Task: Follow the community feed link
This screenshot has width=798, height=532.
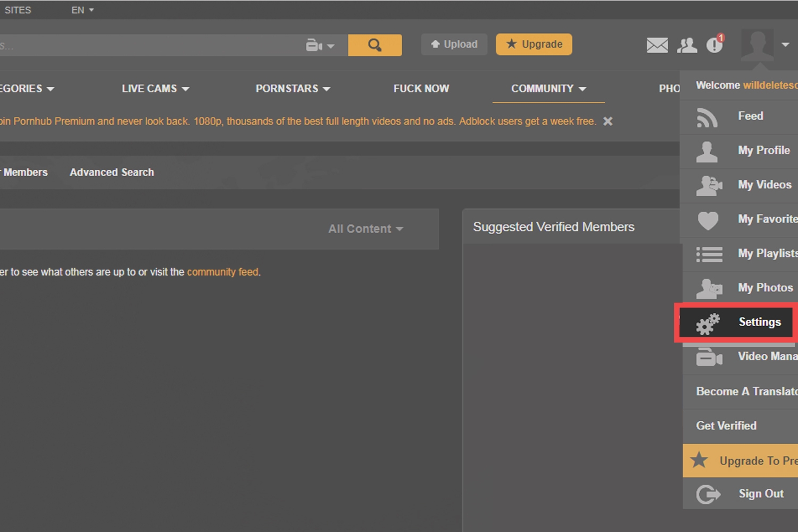Action: click(223, 272)
